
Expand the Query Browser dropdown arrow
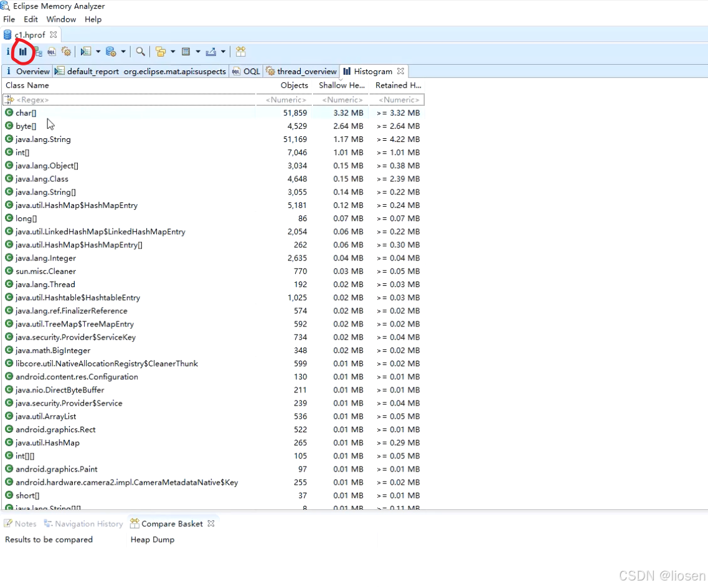click(123, 52)
